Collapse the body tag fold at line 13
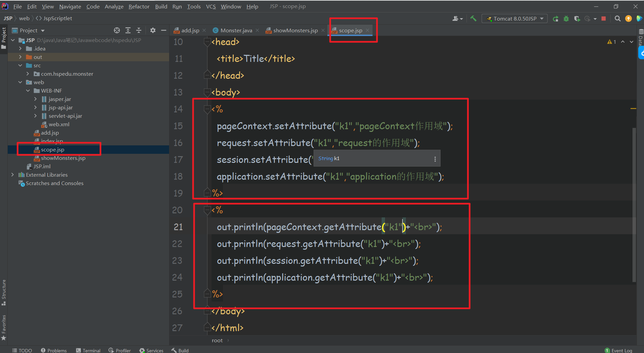The height and width of the screenshot is (353, 644). coord(207,92)
